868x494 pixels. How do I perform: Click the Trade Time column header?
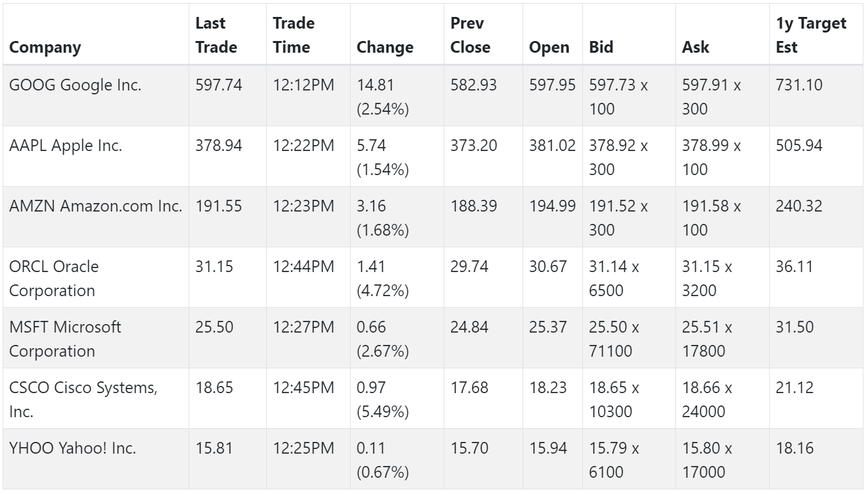click(x=308, y=34)
